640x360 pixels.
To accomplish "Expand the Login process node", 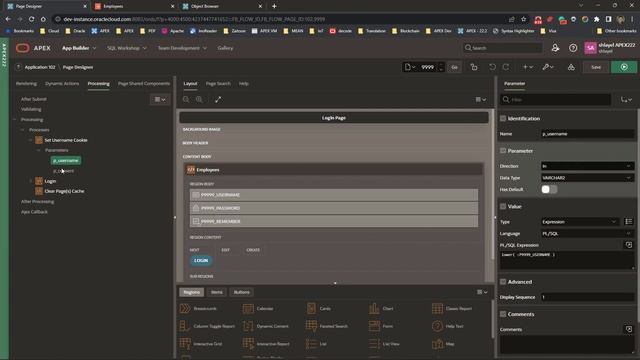I will [30, 181].
